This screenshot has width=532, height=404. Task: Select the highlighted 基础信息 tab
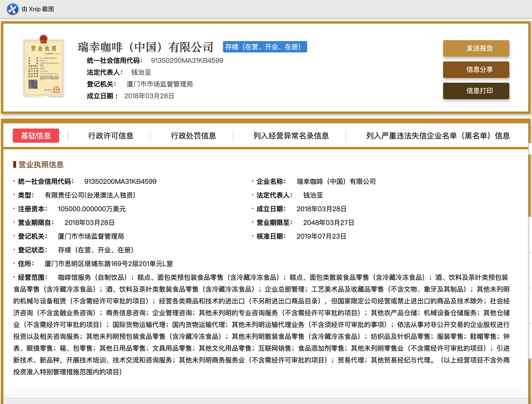(x=36, y=136)
